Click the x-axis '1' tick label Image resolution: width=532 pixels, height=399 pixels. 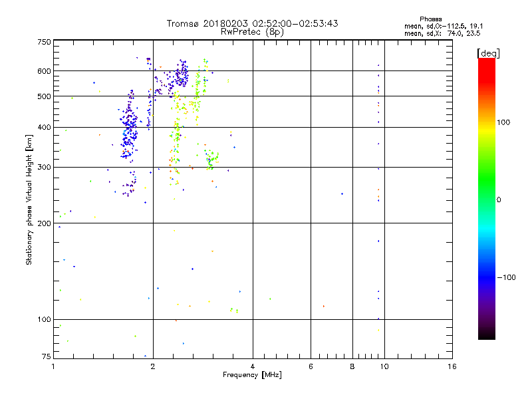[x=53, y=366]
